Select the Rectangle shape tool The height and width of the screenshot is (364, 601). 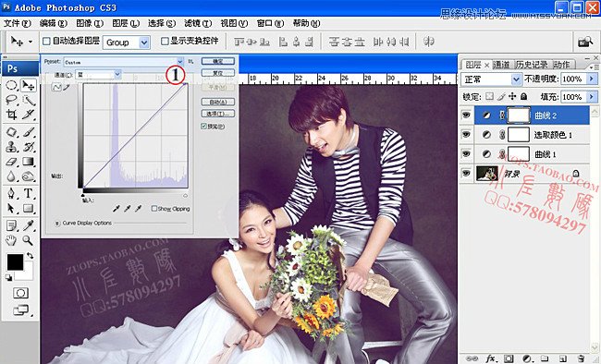click(x=28, y=208)
